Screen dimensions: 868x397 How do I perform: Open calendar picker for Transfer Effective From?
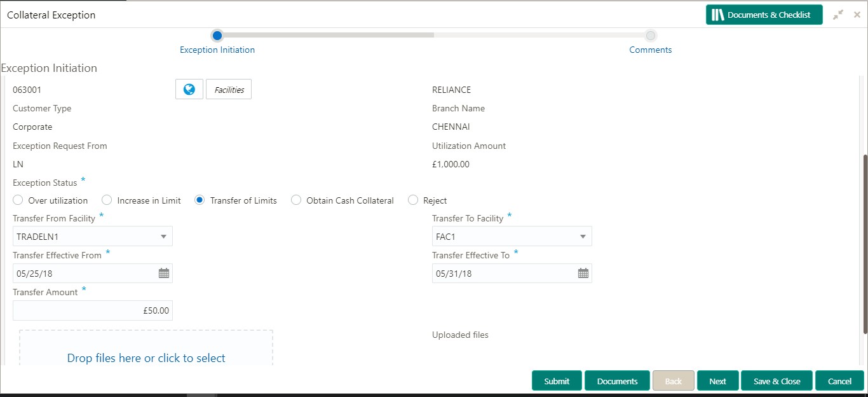click(x=164, y=274)
